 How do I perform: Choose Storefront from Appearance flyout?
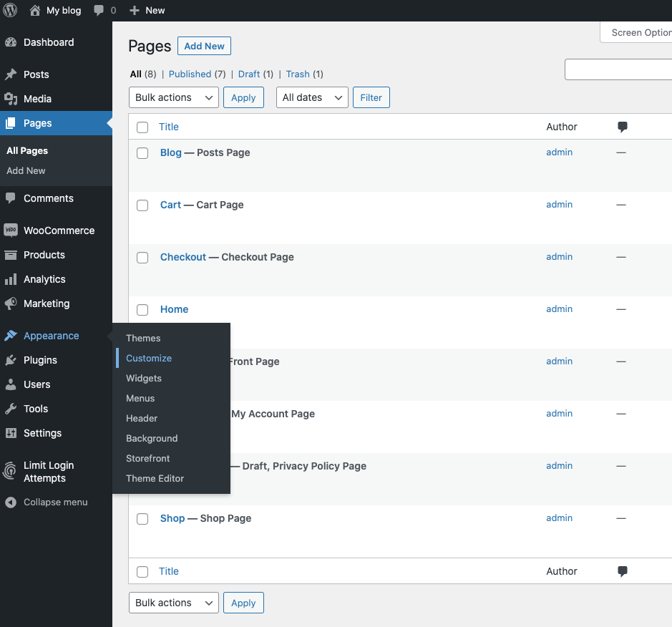148,459
